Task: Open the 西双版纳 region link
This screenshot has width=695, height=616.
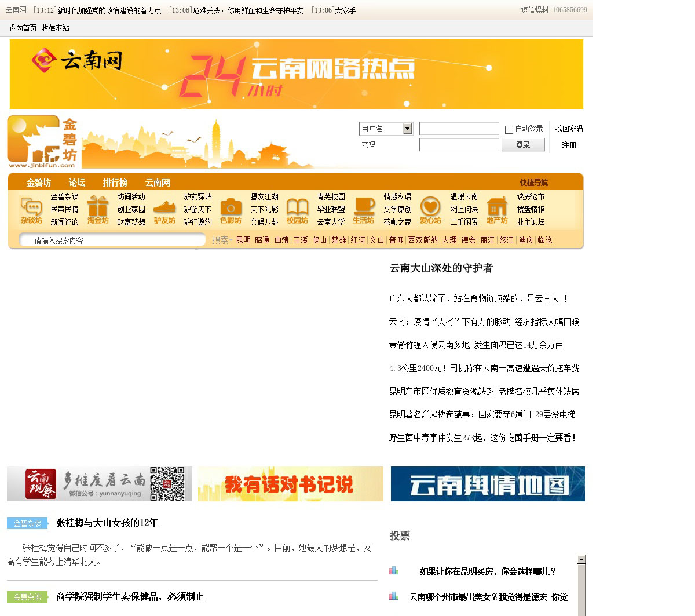Action: pos(423,240)
